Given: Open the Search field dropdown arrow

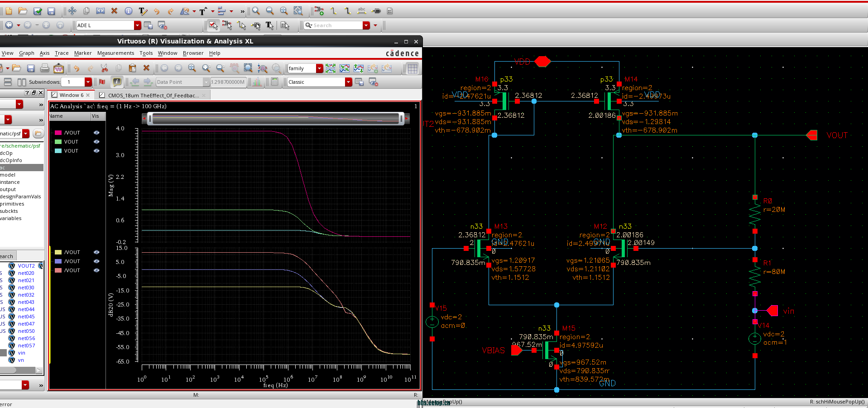Looking at the screenshot, I should [x=366, y=25].
